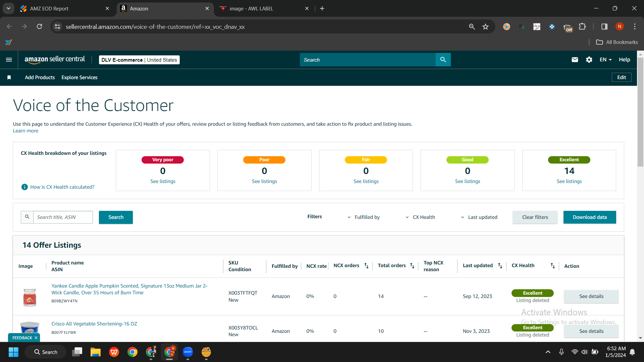Open the EN language dropdown
Viewport: 644px width, 362px height.
click(606, 60)
